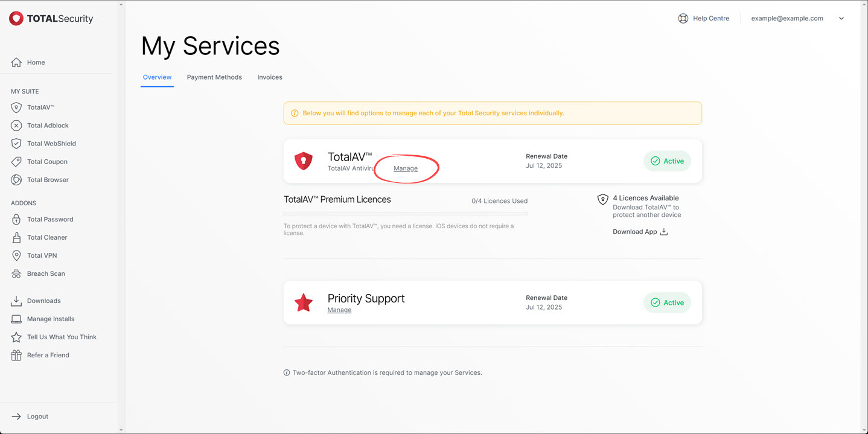868x434 pixels.
Task: Click the sidebar scrollbar down arrow
Action: (x=121, y=430)
